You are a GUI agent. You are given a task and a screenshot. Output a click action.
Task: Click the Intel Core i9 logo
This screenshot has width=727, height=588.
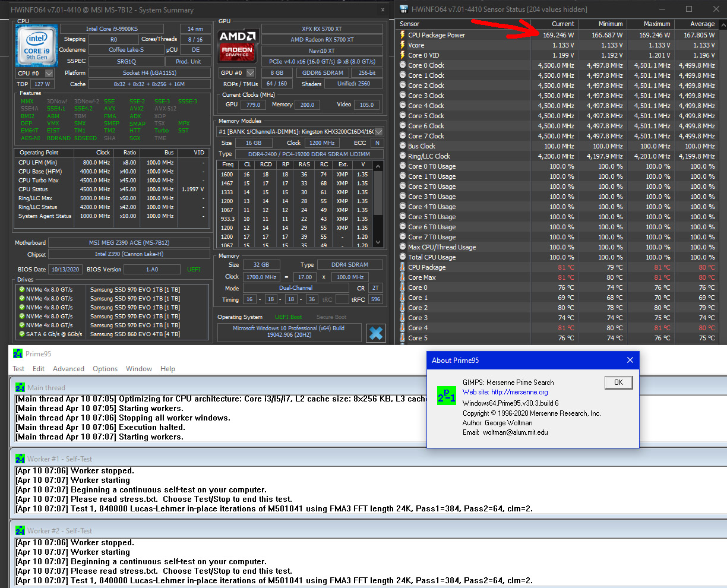(x=36, y=46)
